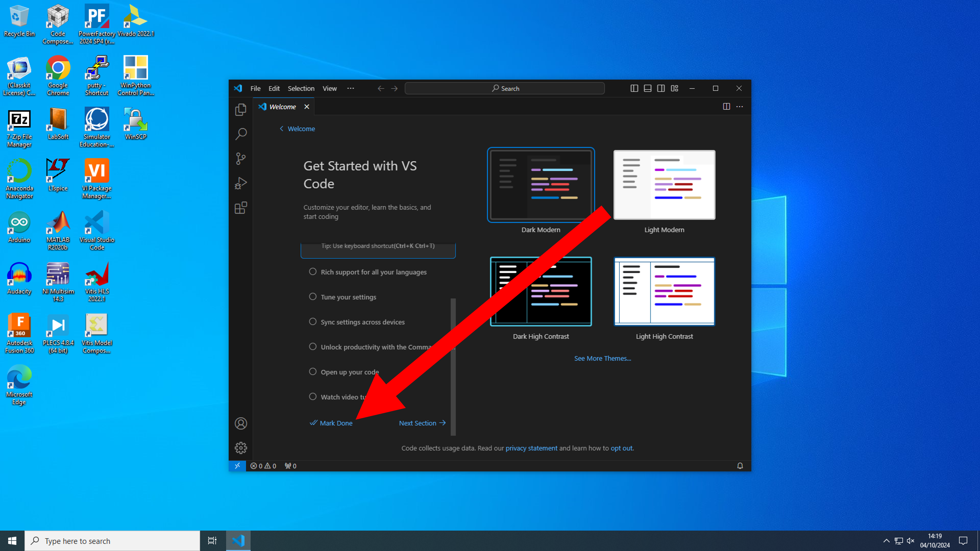The width and height of the screenshot is (980, 551).
Task: Go back with navigation arrow
Action: tap(381, 88)
